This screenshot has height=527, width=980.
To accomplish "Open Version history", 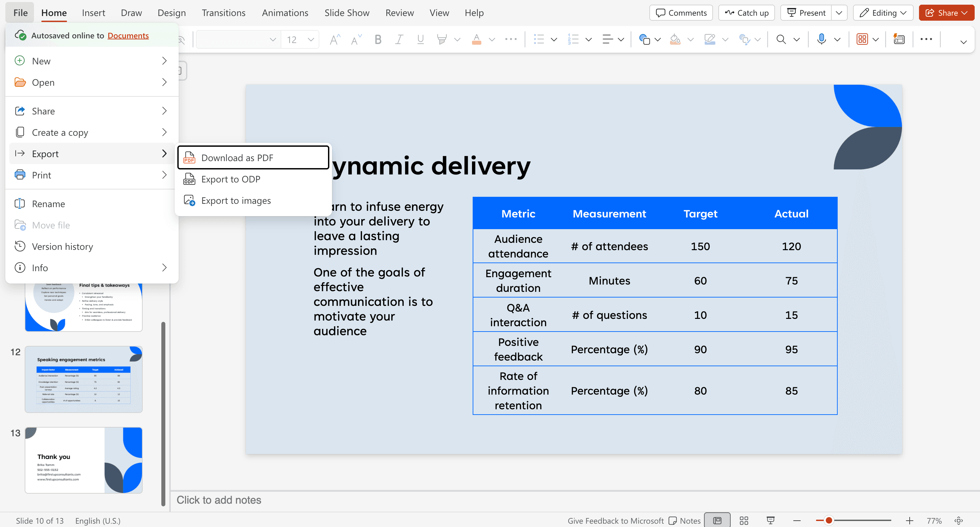I will point(92,246).
